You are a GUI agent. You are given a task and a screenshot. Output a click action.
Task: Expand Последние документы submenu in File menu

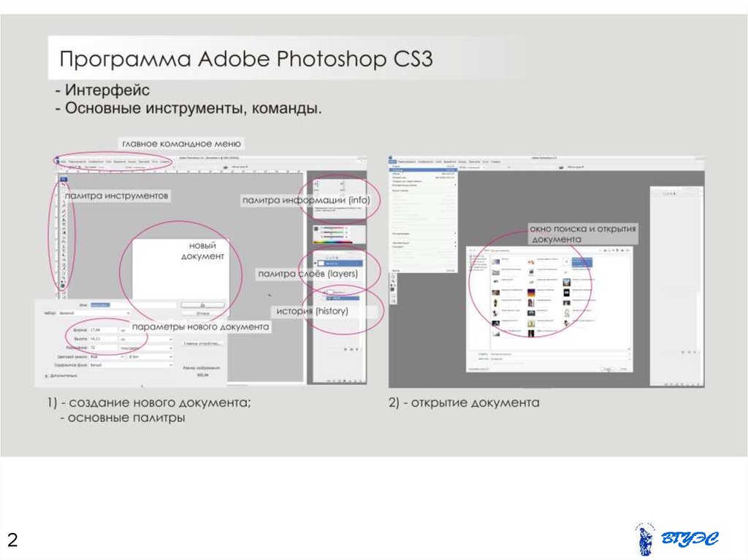423,185
